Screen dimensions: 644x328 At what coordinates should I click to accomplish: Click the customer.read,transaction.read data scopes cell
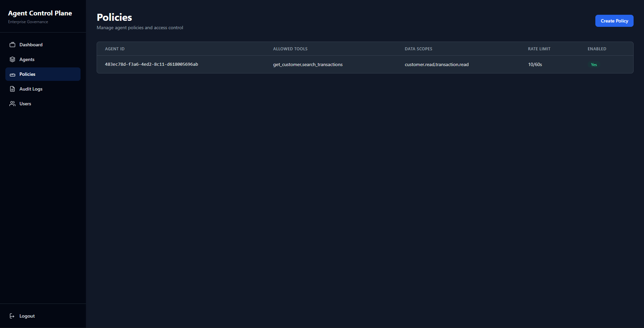tap(437, 64)
